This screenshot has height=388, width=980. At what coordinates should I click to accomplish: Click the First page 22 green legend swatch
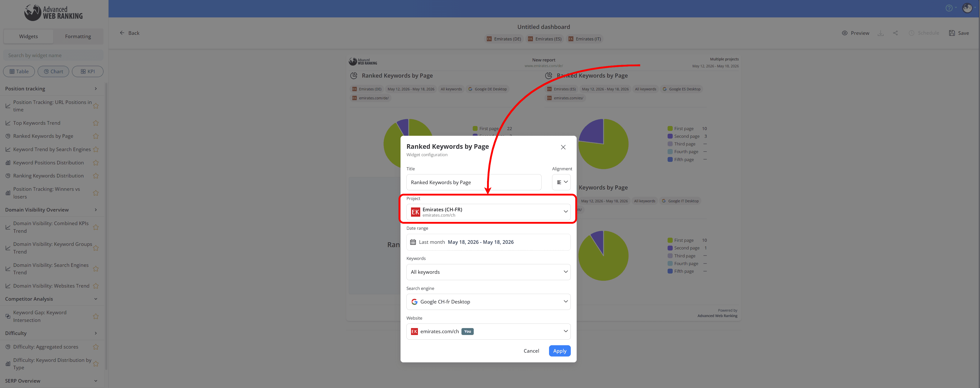[x=475, y=129]
